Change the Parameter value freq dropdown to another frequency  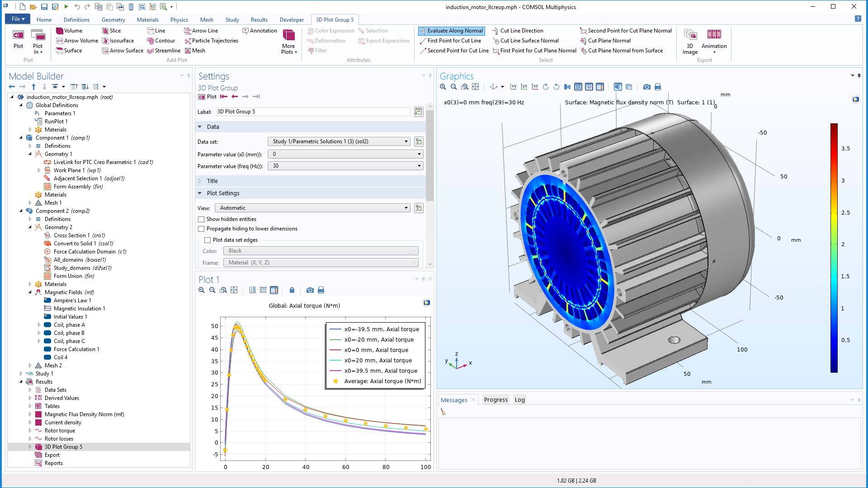click(418, 166)
